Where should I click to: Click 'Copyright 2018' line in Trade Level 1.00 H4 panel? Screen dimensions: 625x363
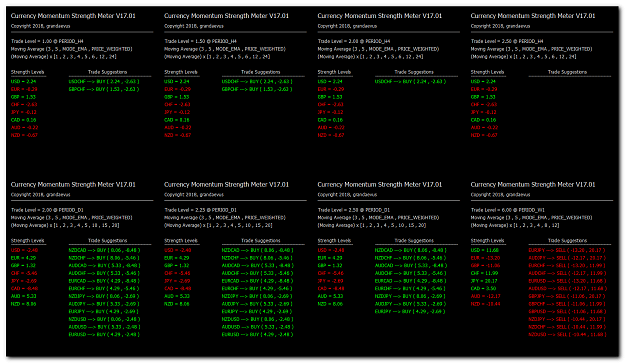41,26
